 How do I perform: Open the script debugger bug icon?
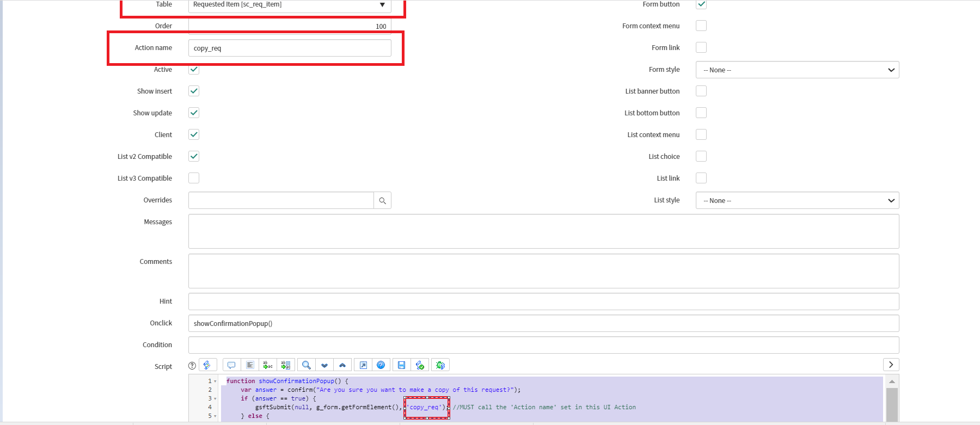point(440,365)
